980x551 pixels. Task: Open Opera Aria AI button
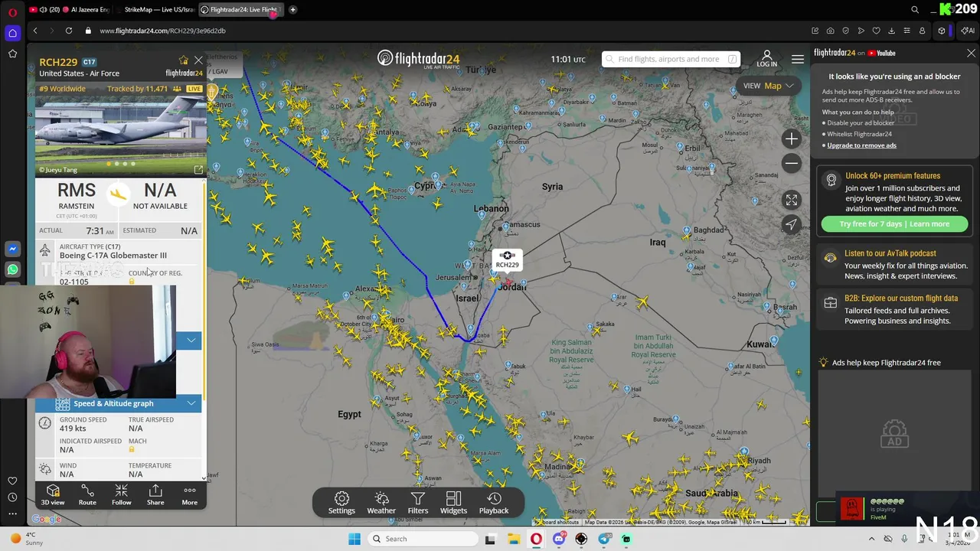click(x=968, y=31)
